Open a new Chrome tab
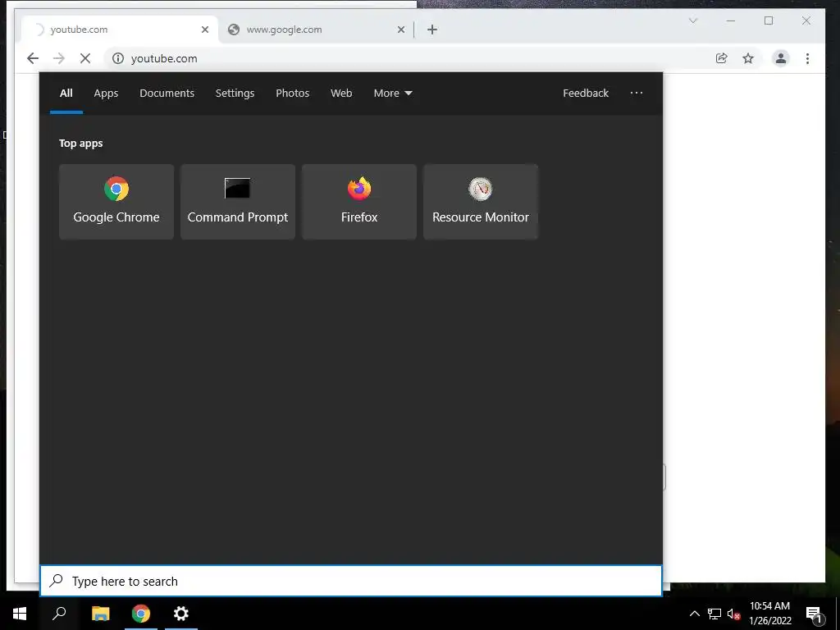The height and width of the screenshot is (630, 840). (x=432, y=30)
